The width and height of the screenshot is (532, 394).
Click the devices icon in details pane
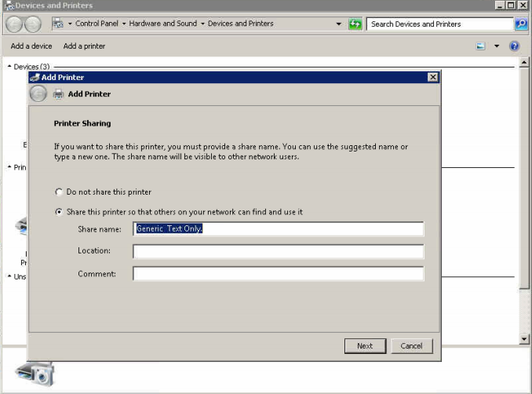[35, 374]
